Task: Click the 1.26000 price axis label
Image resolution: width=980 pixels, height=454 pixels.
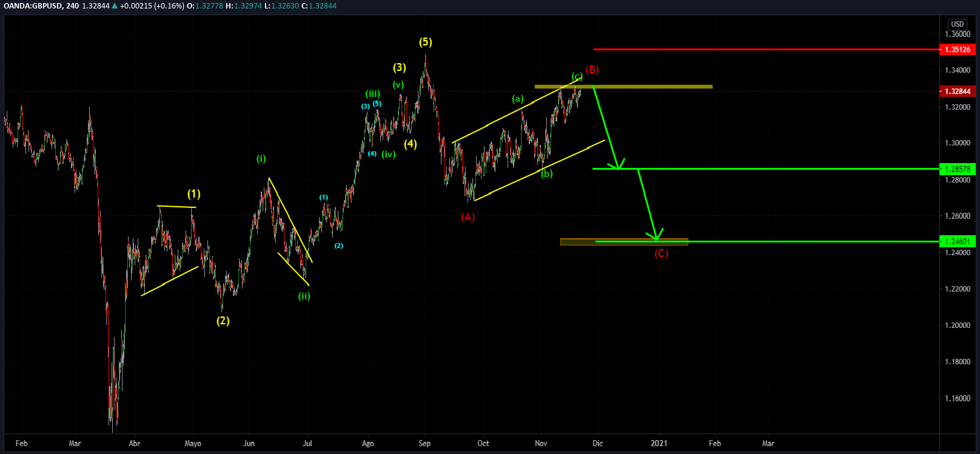Action: 958,216
